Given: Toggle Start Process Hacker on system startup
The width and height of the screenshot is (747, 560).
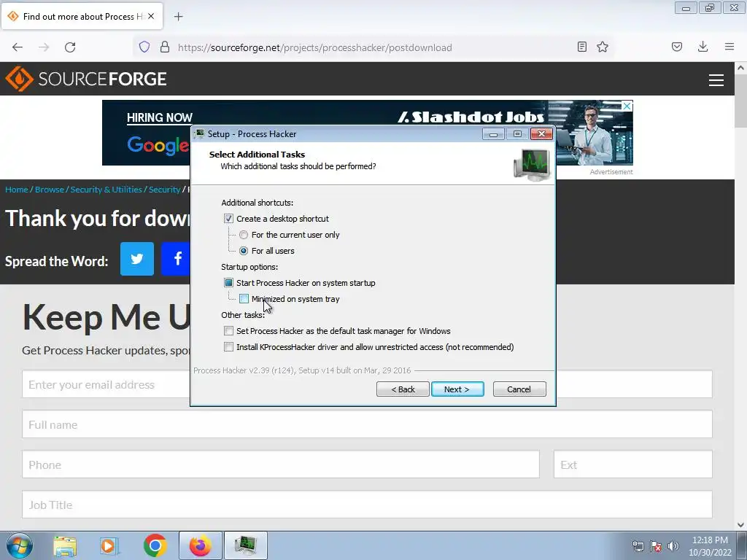Looking at the screenshot, I should [228, 283].
